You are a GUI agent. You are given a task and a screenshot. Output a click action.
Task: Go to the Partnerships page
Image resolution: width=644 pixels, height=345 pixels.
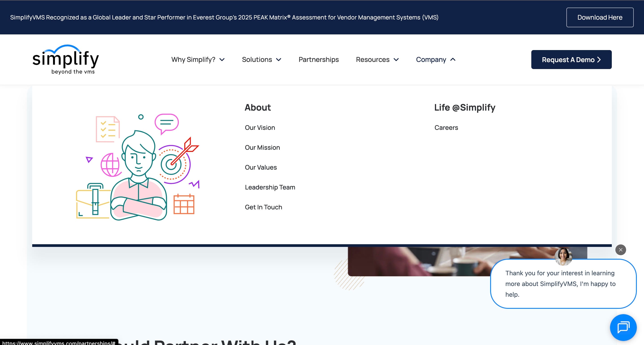318,59
